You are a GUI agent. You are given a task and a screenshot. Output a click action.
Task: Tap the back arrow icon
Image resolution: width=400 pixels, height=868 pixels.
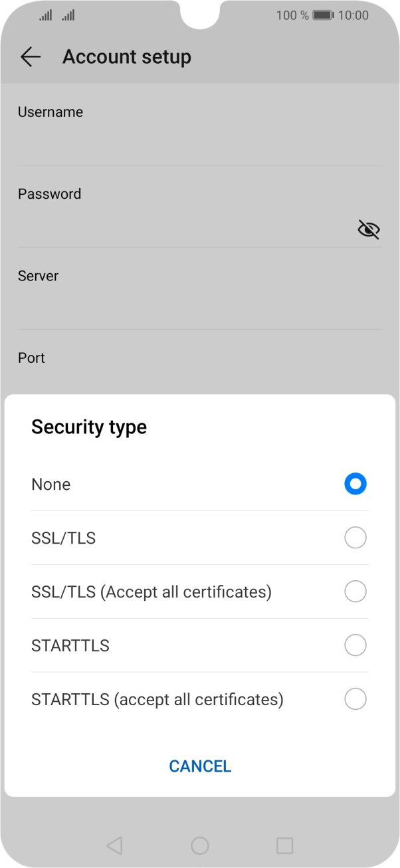(31, 57)
